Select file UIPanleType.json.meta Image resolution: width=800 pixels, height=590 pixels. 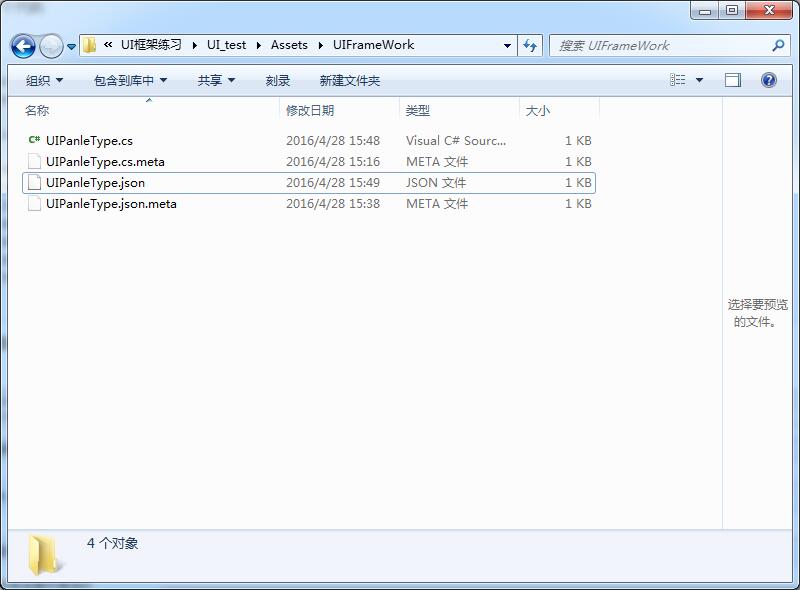click(111, 204)
